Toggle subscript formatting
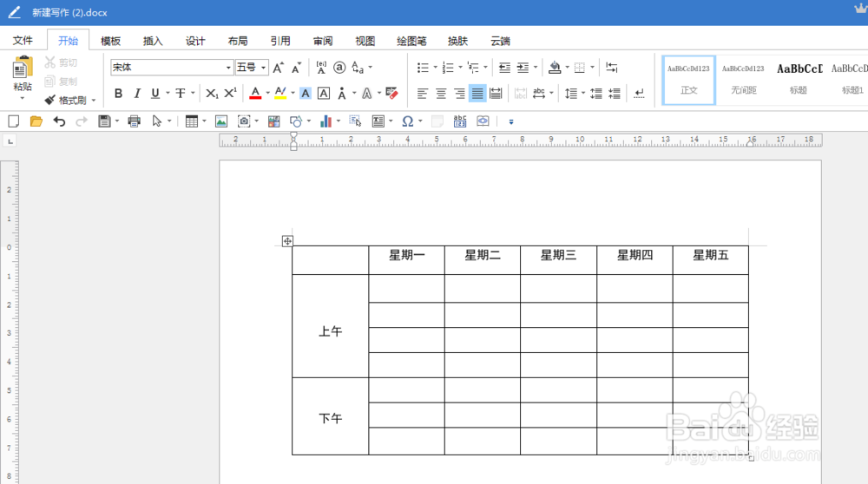 point(212,94)
